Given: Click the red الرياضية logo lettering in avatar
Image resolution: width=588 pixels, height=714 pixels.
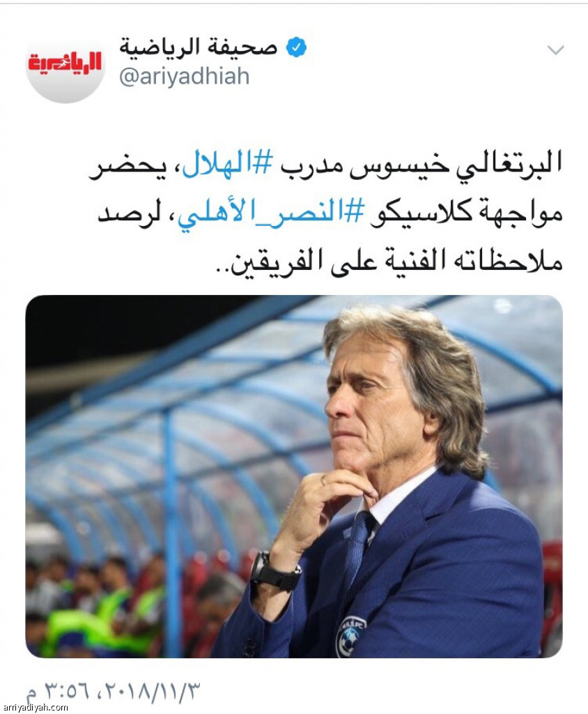Looking at the screenshot, I should pyautogui.click(x=64, y=61).
